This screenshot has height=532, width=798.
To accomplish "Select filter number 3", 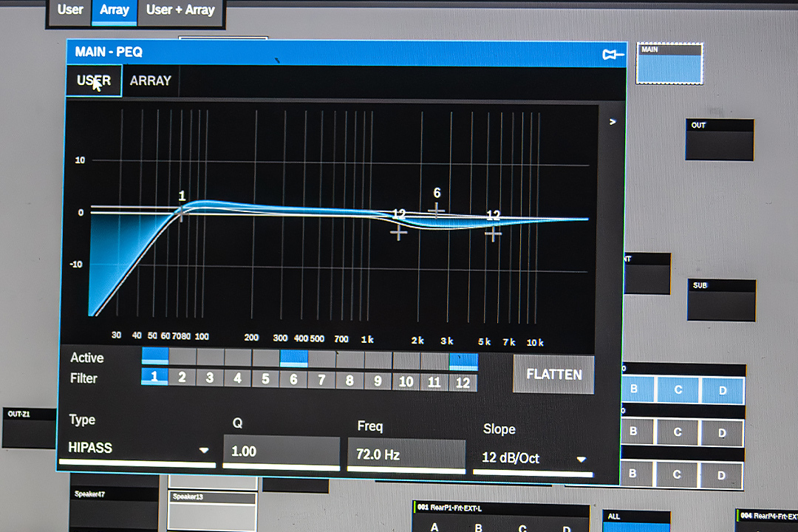I will coord(210,378).
